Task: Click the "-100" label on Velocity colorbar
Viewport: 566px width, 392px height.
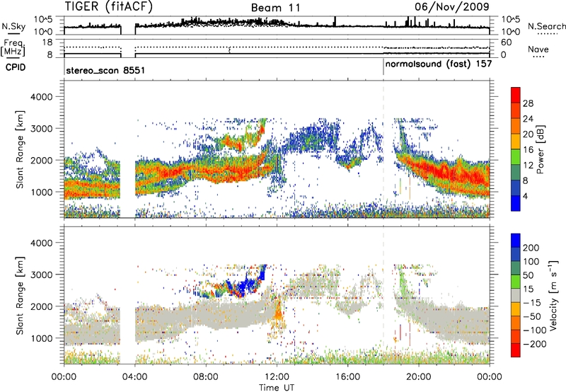Action: click(535, 330)
